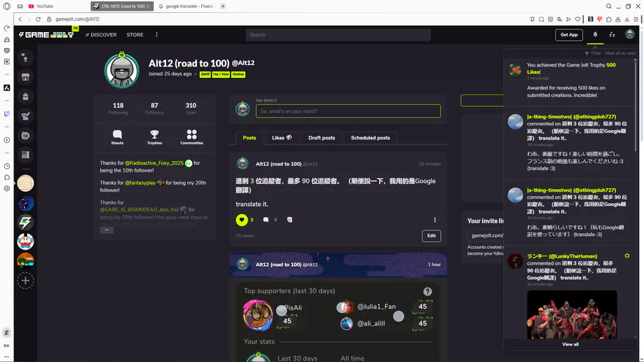644x362 pixels.
Task: Open the browser downloads icon
Action: click(x=627, y=19)
